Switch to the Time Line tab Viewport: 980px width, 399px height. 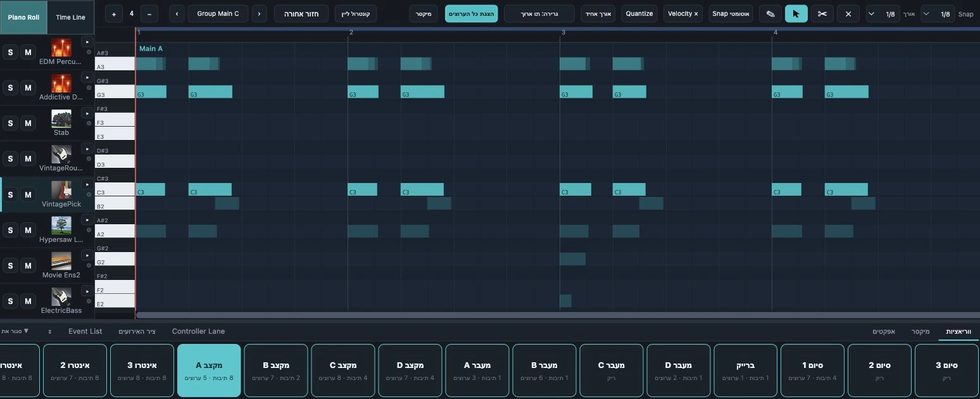point(70,17)
